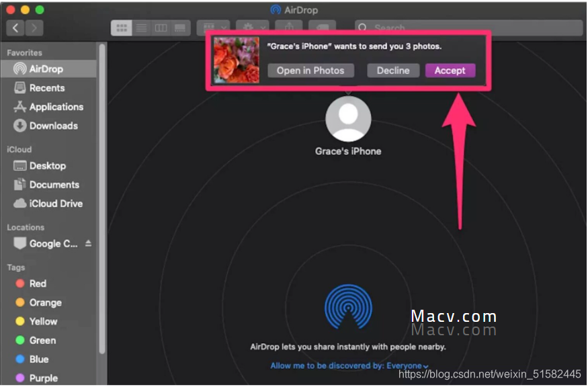Viewport: 588px width, 387px height.
Task: Open iCloud Drive in the sidebar
Action: pos(48,204)
